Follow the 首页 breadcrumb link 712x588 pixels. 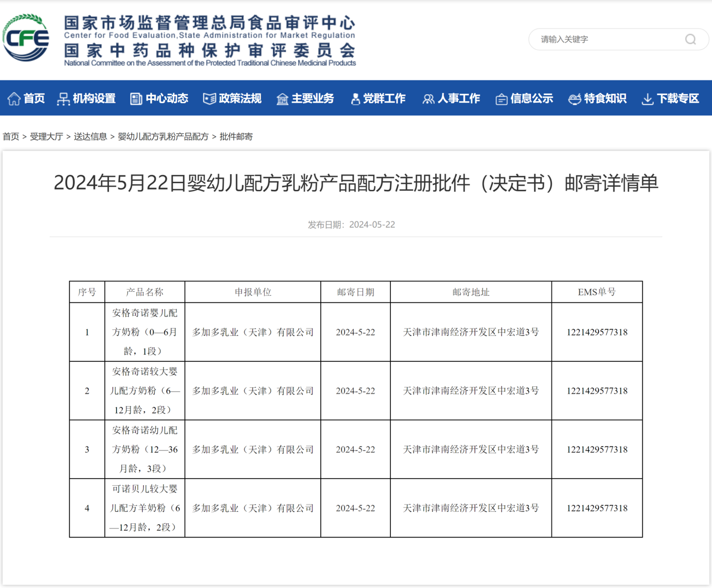tap(11, 136)
